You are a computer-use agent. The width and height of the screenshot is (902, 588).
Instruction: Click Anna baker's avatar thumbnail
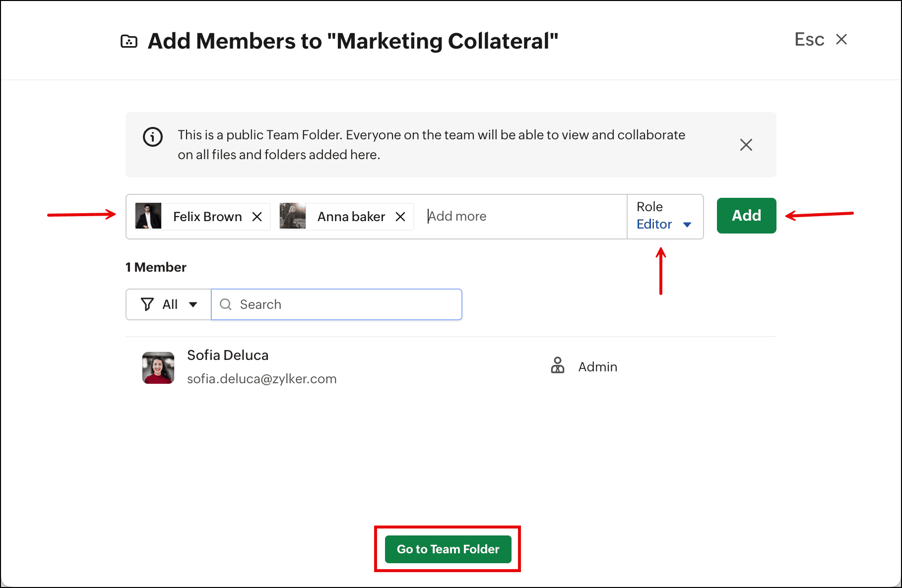click(x=293, y=216)
